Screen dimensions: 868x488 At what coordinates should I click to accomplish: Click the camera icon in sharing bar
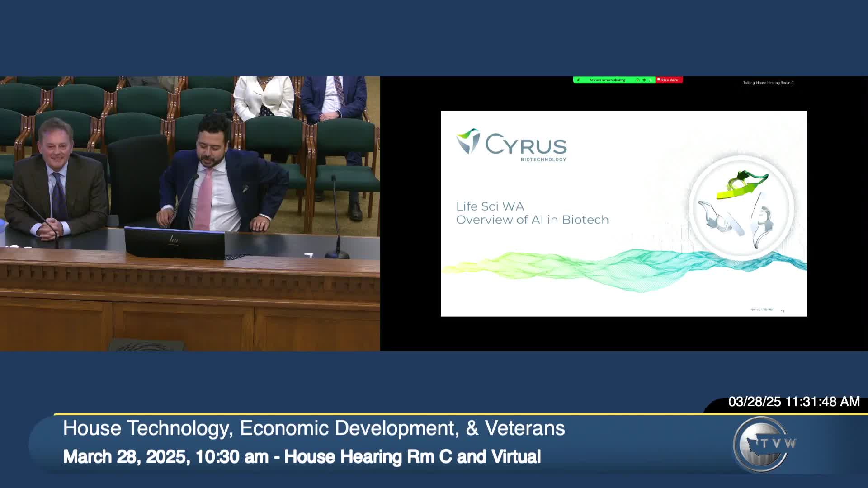[637, 80]
